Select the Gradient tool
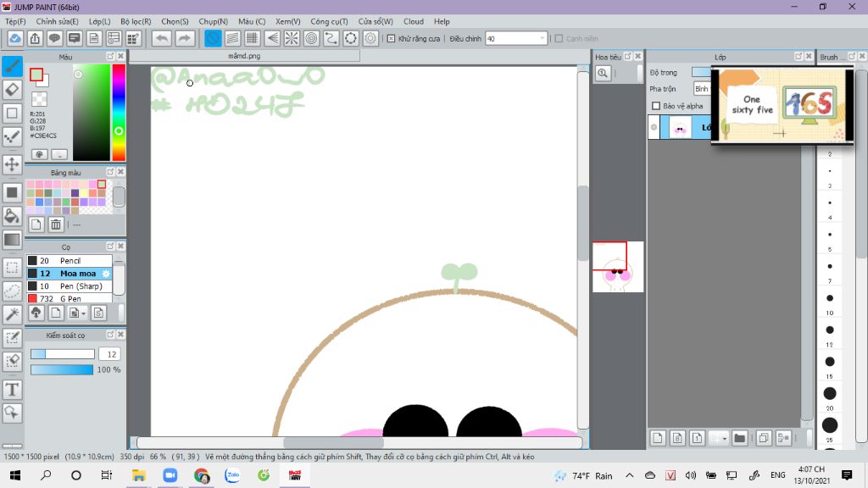The width and height of the screenshot is (868, 488). (12, 240)
